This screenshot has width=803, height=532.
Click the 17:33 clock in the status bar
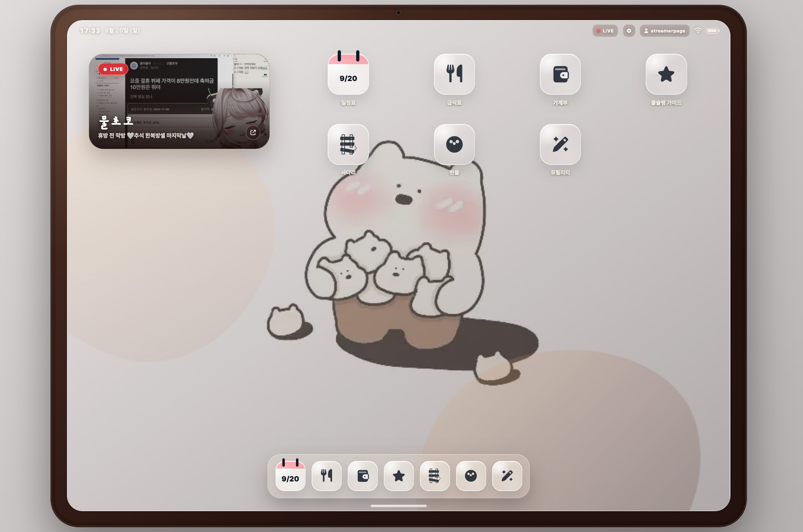[x=90, y=30]
